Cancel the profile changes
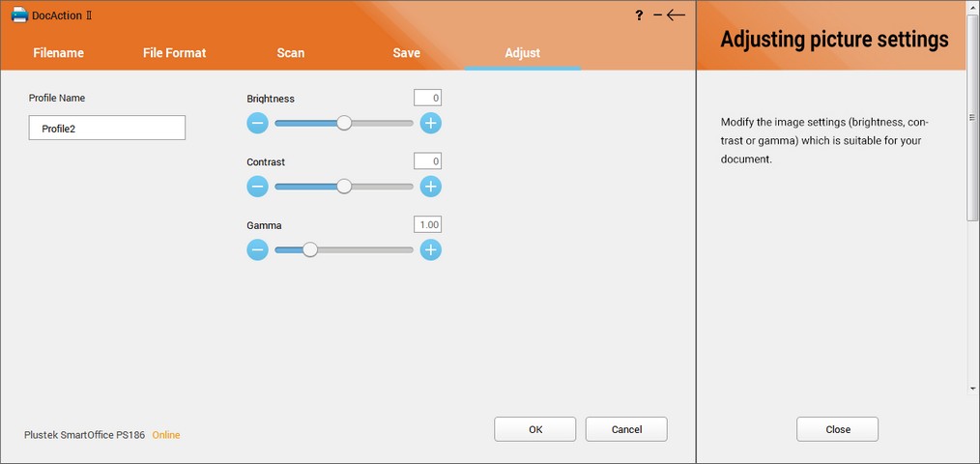980x464 pixels. pos(626,429)
